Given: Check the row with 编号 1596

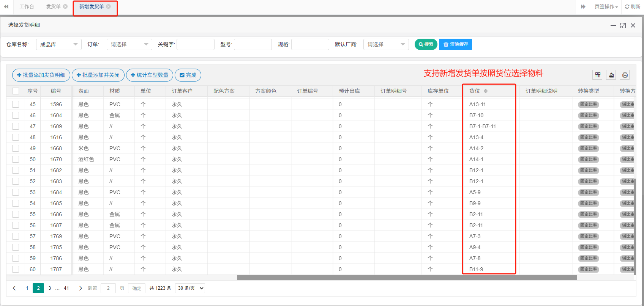Looking at the screenshot, I should click(x=16, y=104).
